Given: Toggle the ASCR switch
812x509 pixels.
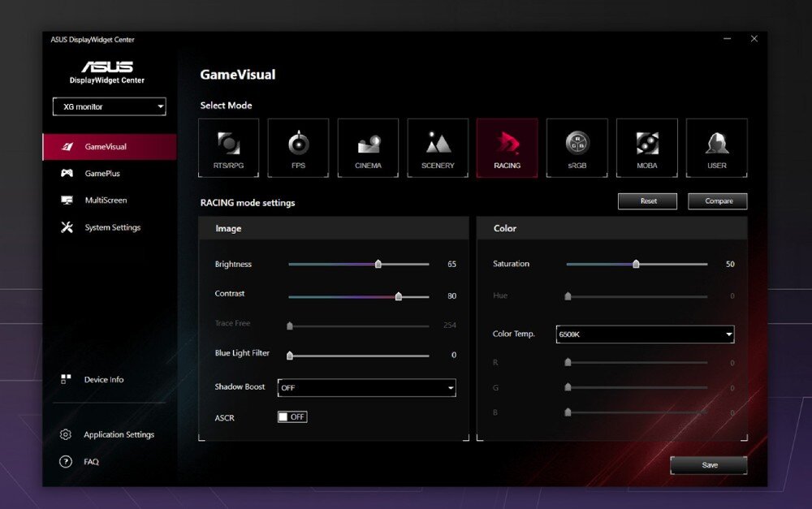Looking at the screenshot, I should point(292,416).
